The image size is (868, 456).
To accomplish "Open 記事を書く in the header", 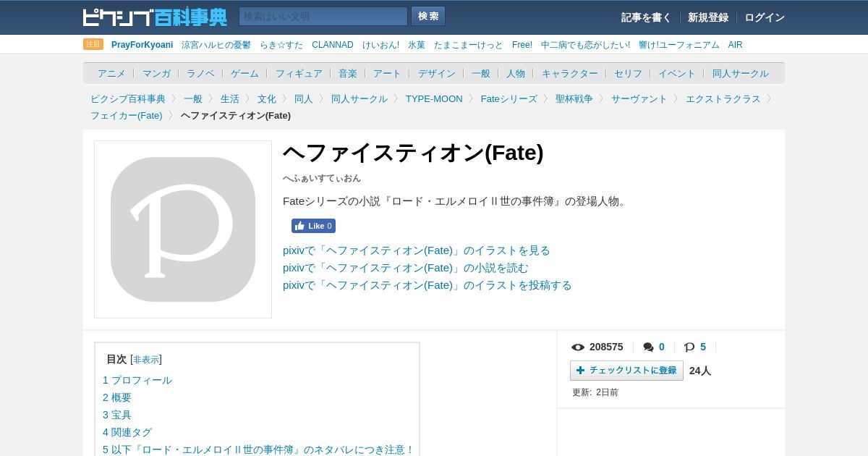I will tap(646, 17).
